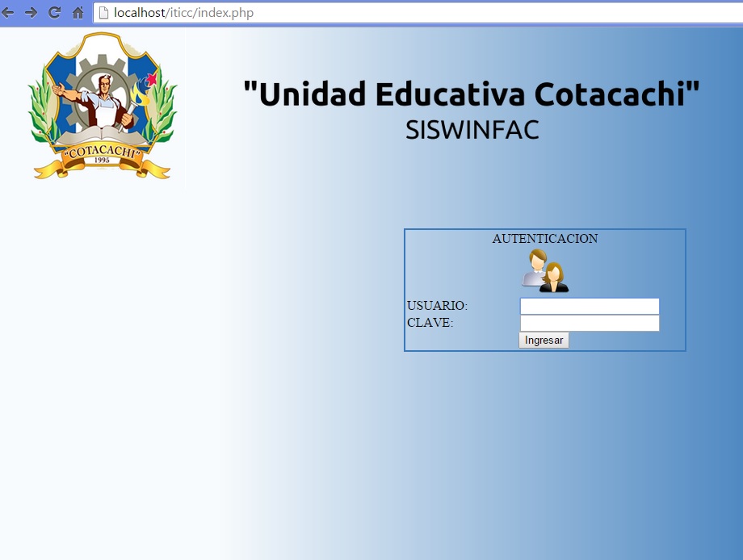
Task: Click the page document icon in address bar
Action: (103, 13)
